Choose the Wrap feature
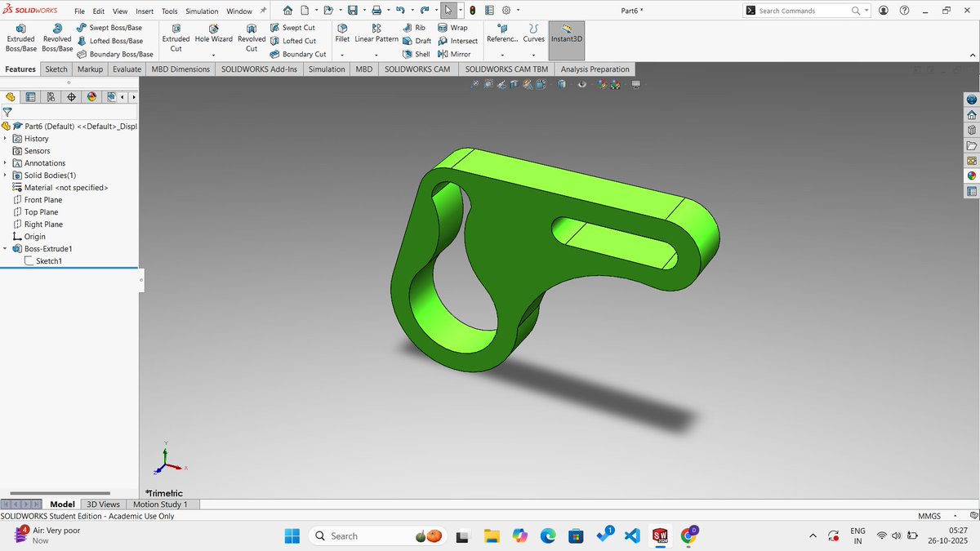This screenshot has height=551, width=980. pos(453,28)
